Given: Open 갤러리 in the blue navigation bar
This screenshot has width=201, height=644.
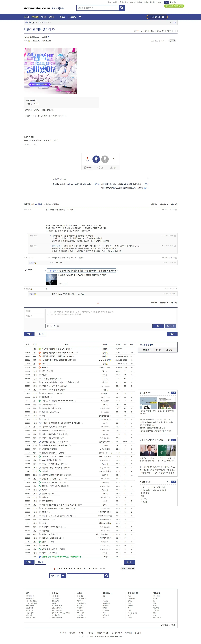Looking at the screenshot, I should [26, 17].
